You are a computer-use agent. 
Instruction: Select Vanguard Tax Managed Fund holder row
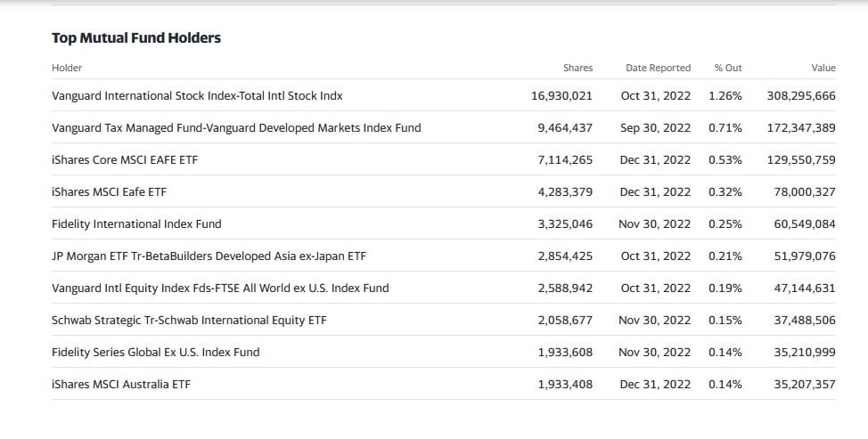(x=236, y=127)
